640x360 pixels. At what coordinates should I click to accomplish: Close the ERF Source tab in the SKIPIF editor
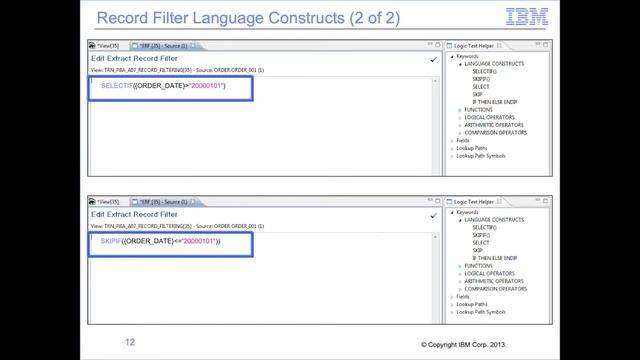193,202
